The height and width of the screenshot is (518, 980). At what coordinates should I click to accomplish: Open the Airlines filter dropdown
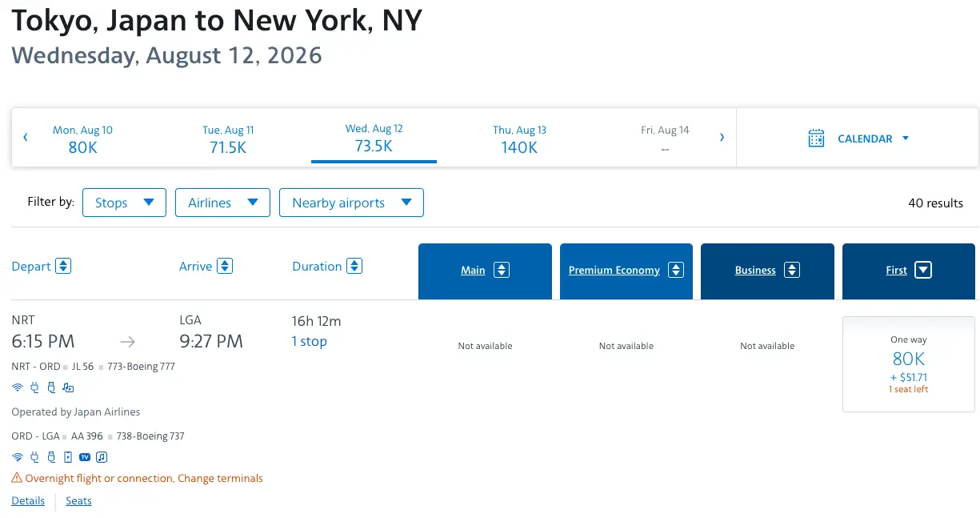(x=222, y=203)
